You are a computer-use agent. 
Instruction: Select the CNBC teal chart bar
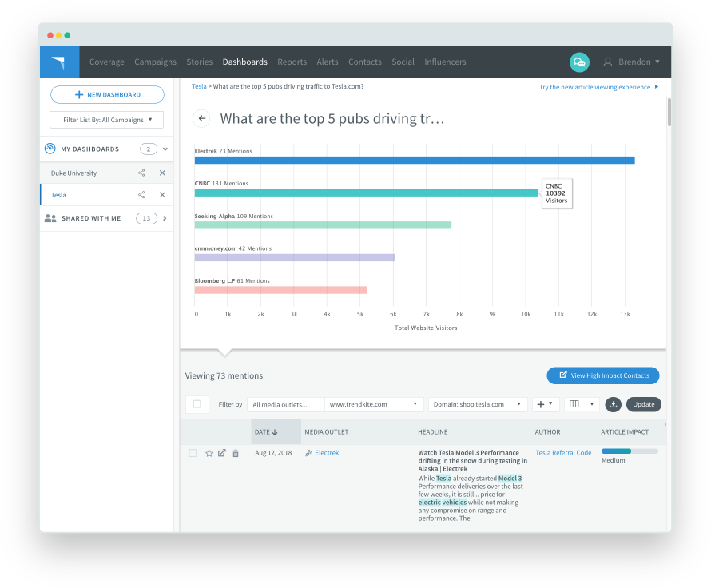[x=367, y=193]
